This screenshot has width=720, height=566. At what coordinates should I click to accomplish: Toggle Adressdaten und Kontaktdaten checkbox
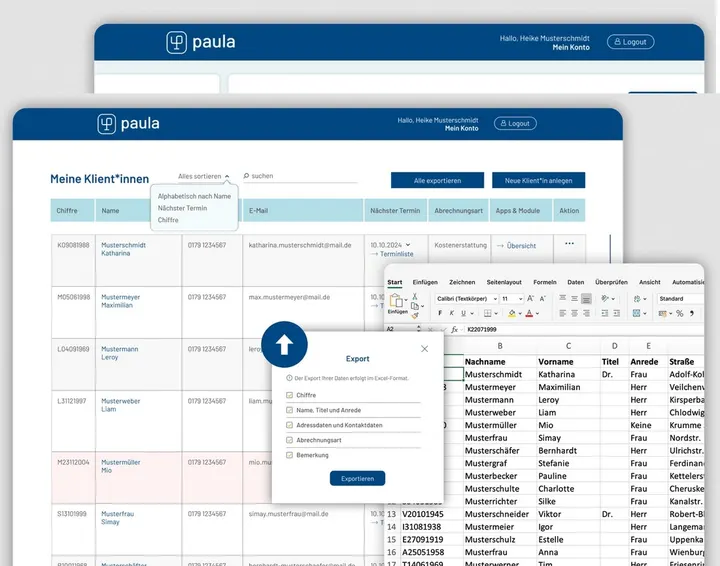289,425
